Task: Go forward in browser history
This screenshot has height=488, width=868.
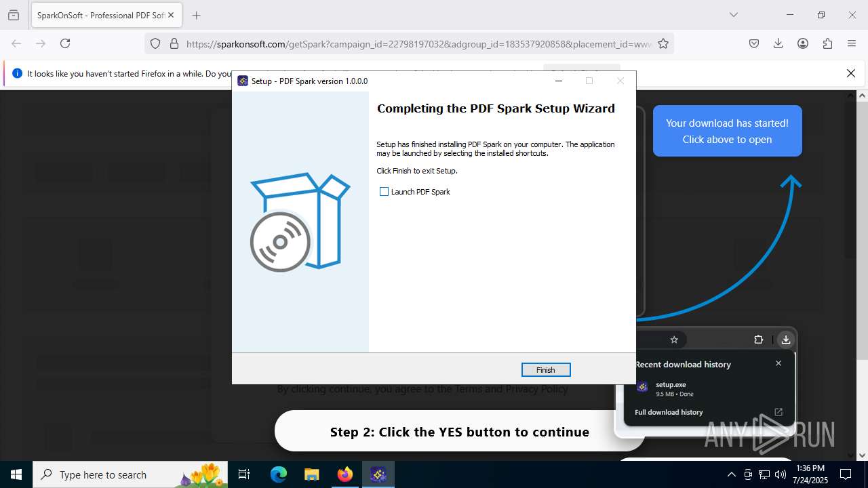Action: [41, 43]
